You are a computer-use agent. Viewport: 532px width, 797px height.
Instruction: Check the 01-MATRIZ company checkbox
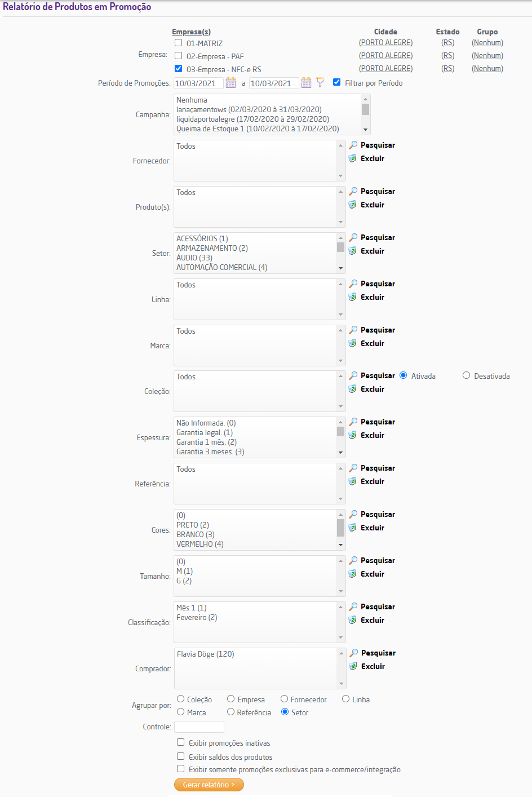tap(179, 43)
